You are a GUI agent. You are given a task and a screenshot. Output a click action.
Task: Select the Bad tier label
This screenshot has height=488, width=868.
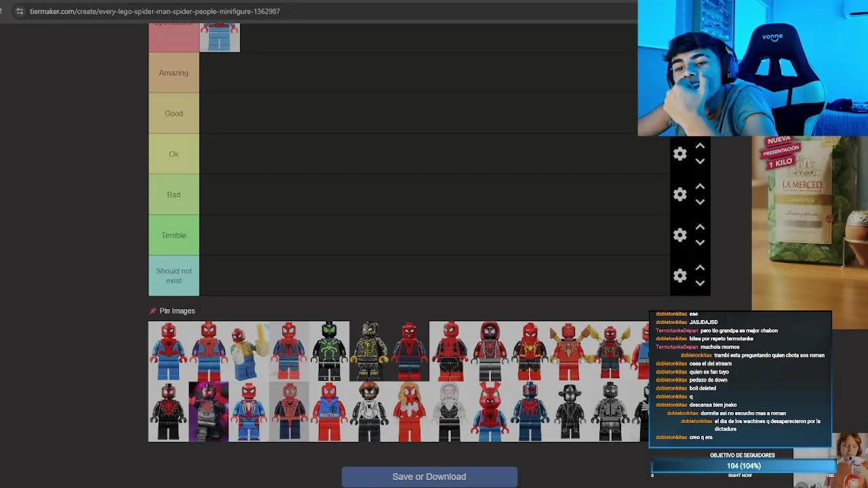[174, 195]
